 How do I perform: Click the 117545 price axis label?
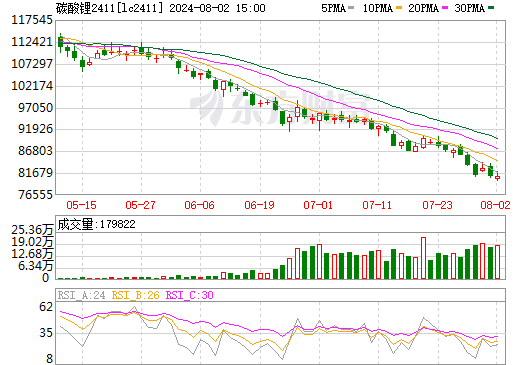(32, 20)
